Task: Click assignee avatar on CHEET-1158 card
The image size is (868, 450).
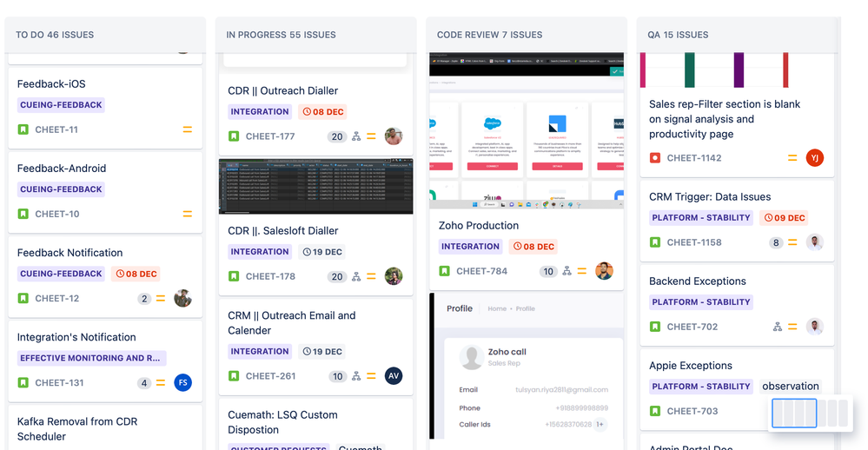Action: click(x=815, y=242)
